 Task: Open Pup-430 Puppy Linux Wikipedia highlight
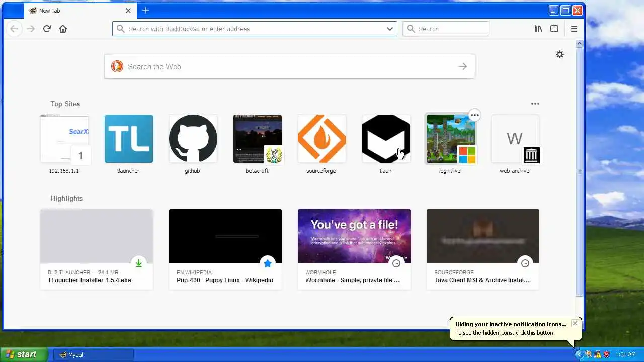[x=225, y=249]
